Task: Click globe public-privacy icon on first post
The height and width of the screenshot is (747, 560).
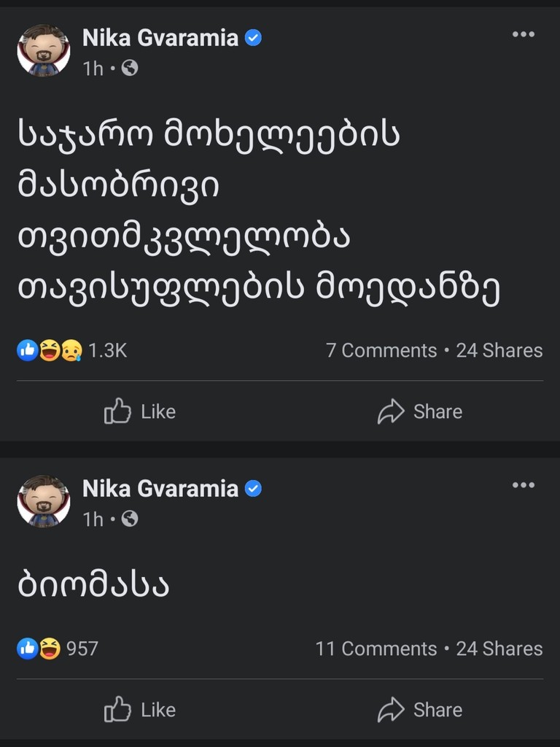Action: point(130,69)
